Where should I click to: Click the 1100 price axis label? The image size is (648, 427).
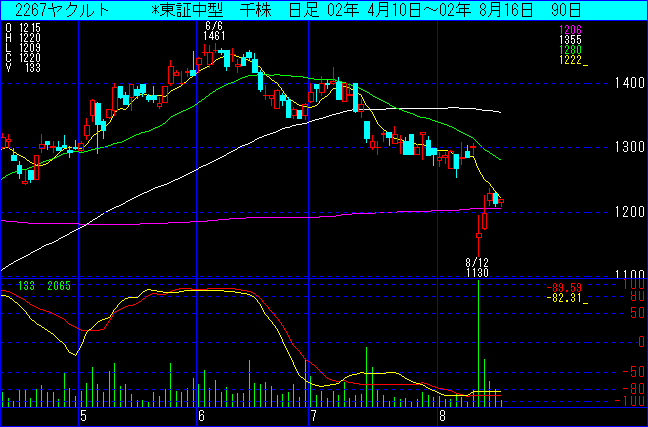point(628,274)
